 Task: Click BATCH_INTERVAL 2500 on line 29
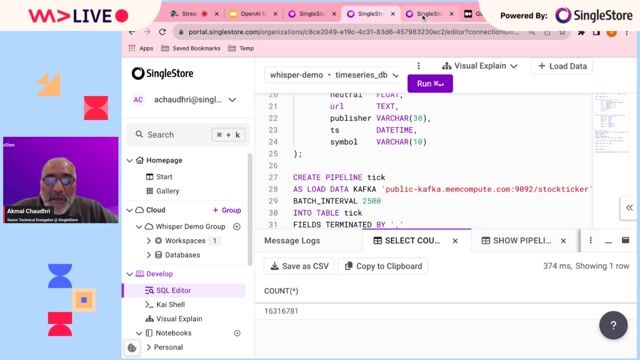(x=337, y=201)
